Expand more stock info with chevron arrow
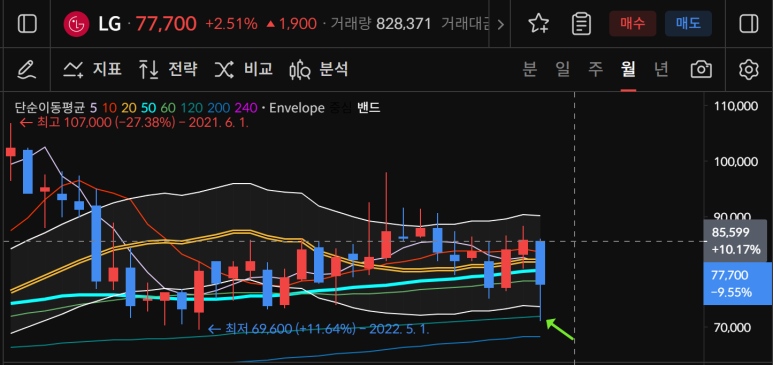This screenshot has height=365, width=773. pos(500,24)
